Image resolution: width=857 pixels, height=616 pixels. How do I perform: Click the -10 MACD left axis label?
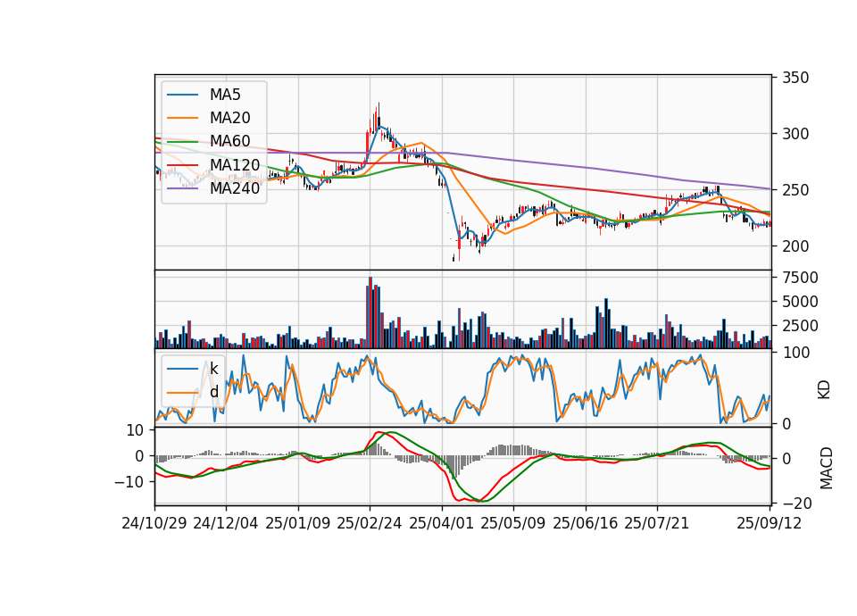tap(129, 482)
